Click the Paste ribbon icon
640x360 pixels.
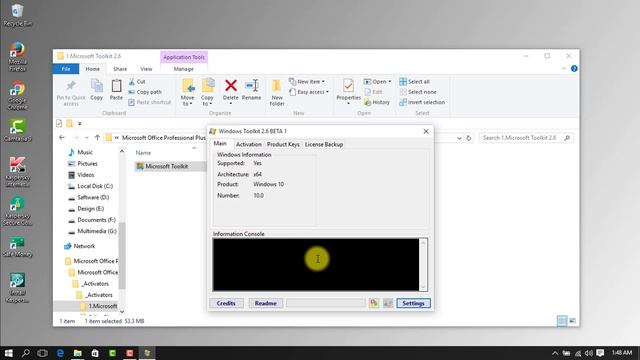[116, 89]
